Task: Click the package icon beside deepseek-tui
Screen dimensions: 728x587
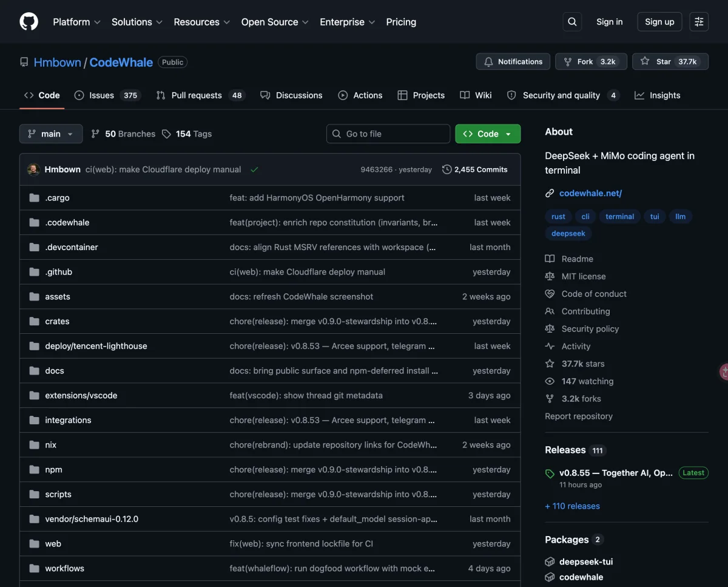Action: coord(550,562)
